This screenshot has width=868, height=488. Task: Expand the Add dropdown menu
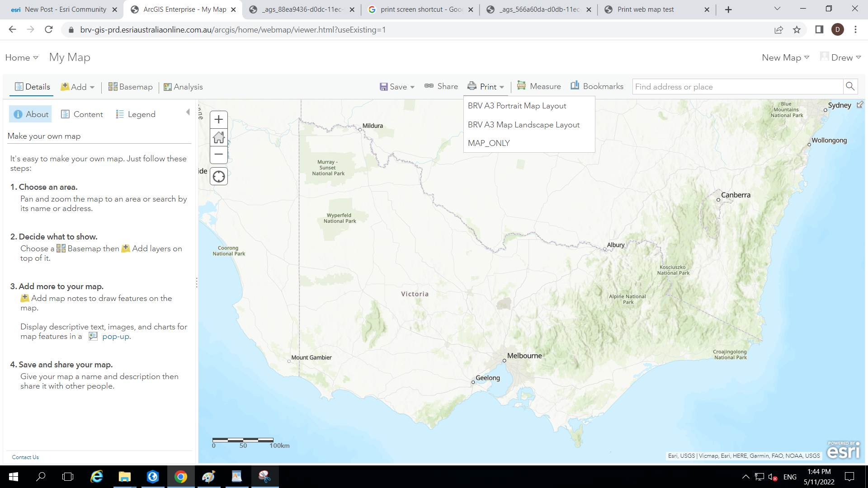pyautogui.click(x=78, y=87)
